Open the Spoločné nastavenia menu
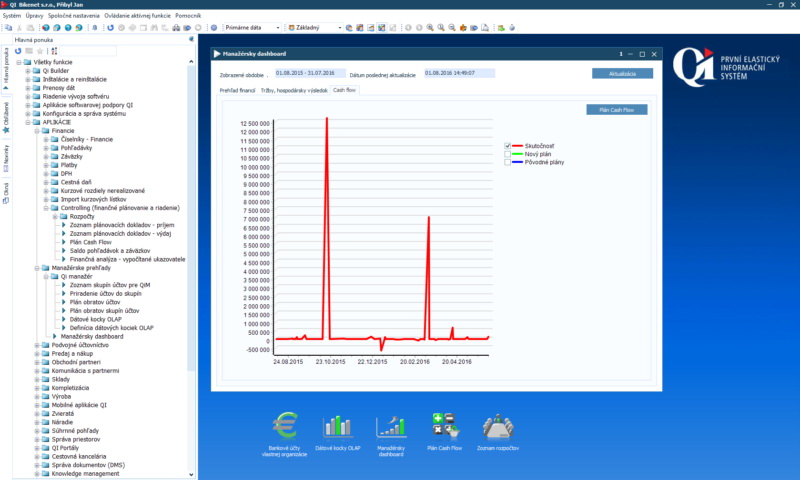Image resolution: width=800 pixels, height=480 pixels. (73, 17)
